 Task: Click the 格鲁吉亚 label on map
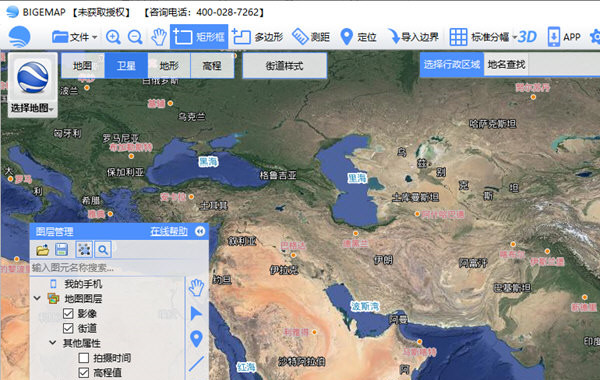click(278, 175)
